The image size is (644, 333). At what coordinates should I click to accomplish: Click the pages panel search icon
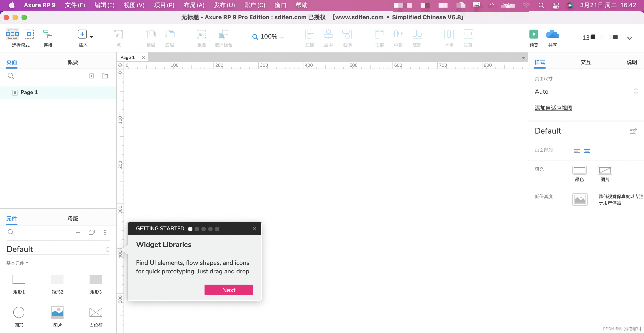pyautogui.click(x=11, y=76)
